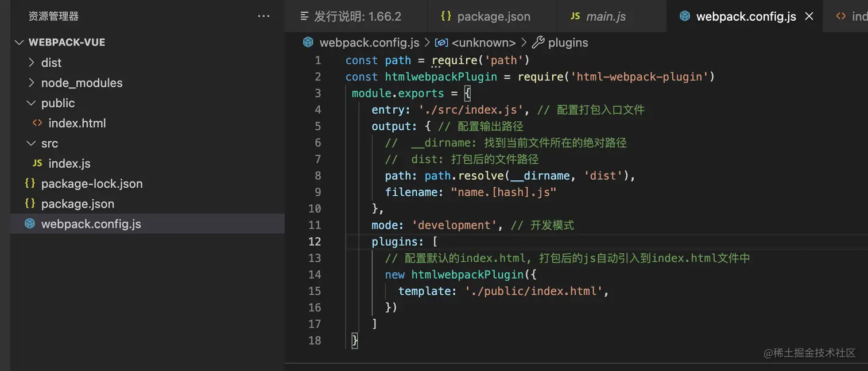Click <unknown> breadcrumb segment
Screen dimensions: 868x371
(x=484, y=42)
